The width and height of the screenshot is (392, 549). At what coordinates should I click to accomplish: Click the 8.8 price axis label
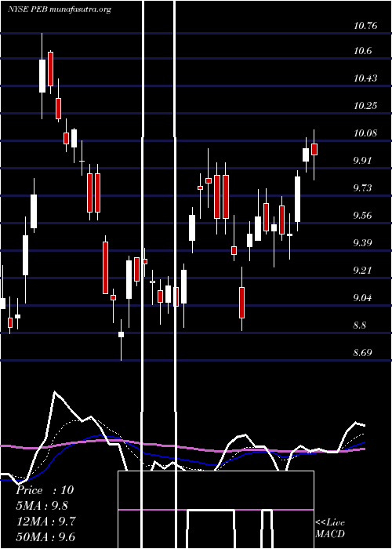click(360, 325)
